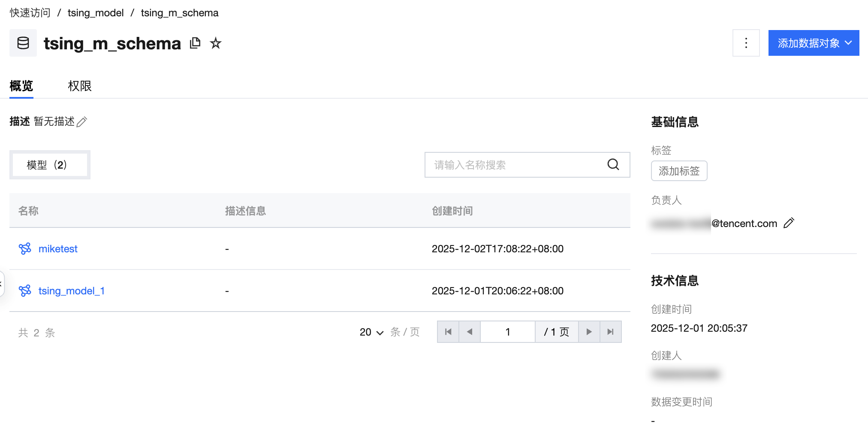Expand the collapsed left sidebar handle
Viewport: 868px width, 448px height.
point(2,284)
